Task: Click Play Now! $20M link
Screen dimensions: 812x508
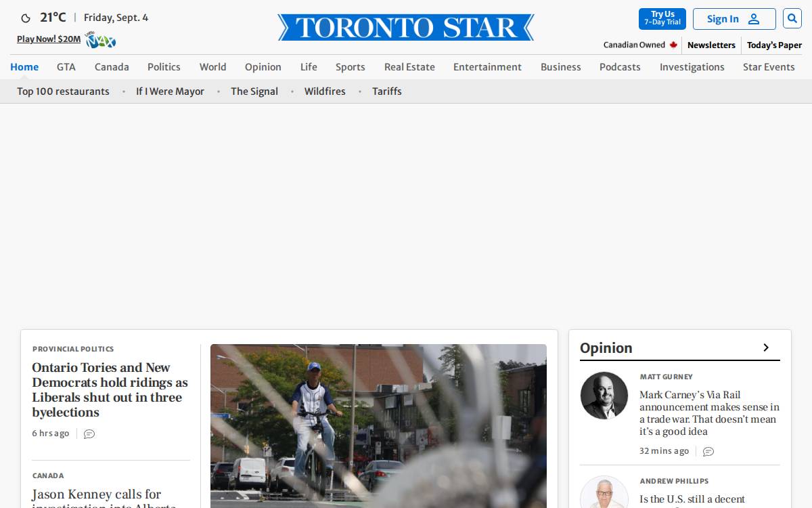Action: coord(49,39)
